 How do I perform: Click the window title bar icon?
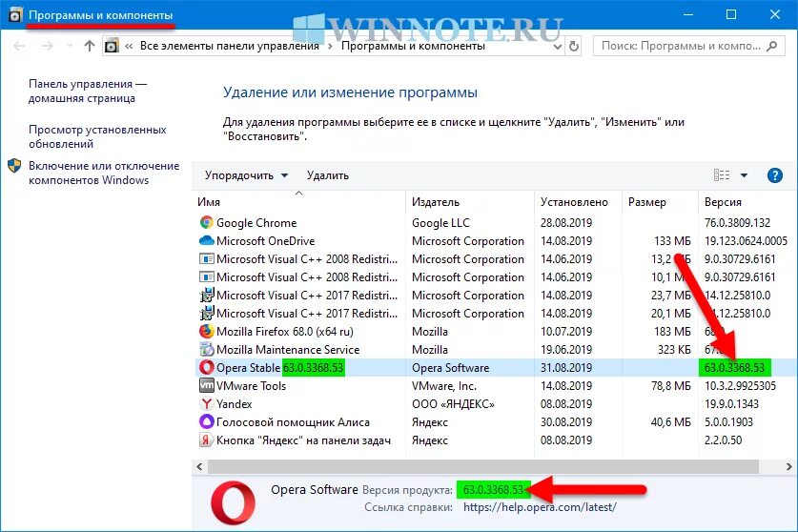[x=15, y=14]
